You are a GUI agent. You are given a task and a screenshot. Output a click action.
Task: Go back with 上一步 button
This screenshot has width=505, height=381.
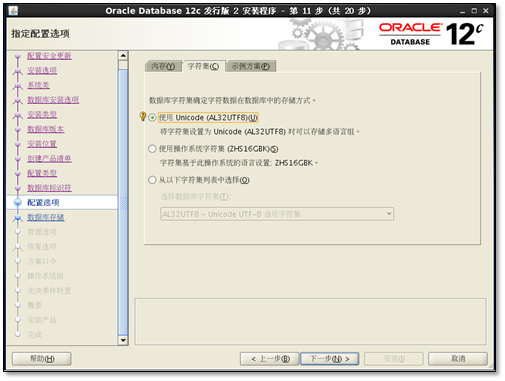[270, 359]
